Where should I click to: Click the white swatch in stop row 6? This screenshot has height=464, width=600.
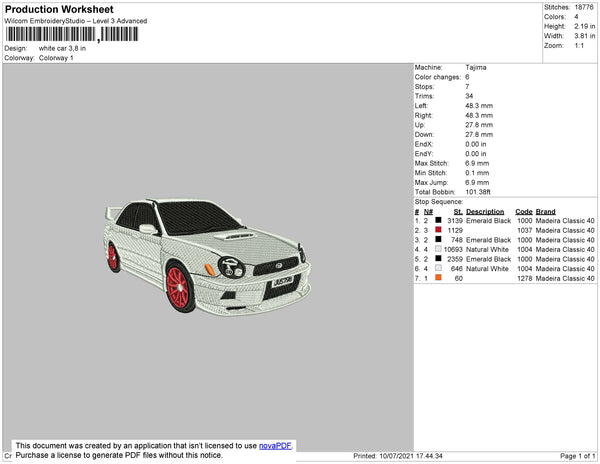coord(438,269)
